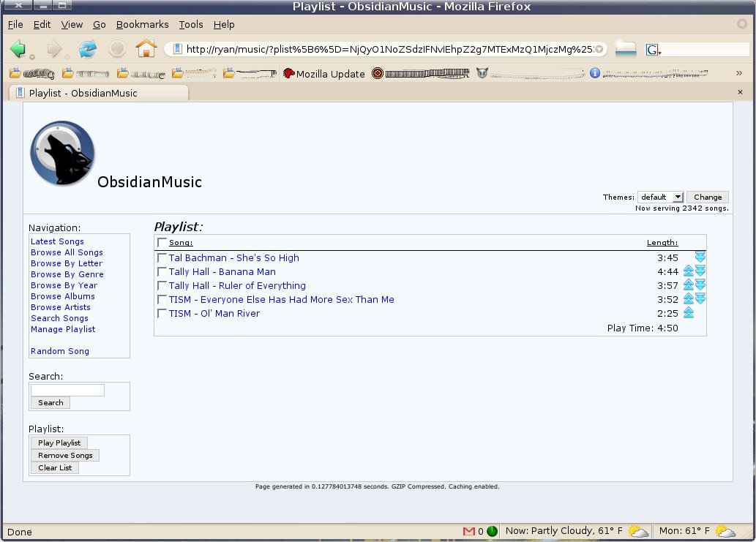The height and width of the screenshot is (542, 756).
Task: Click the Go icon beside the address bar
Action: point(625,49)
